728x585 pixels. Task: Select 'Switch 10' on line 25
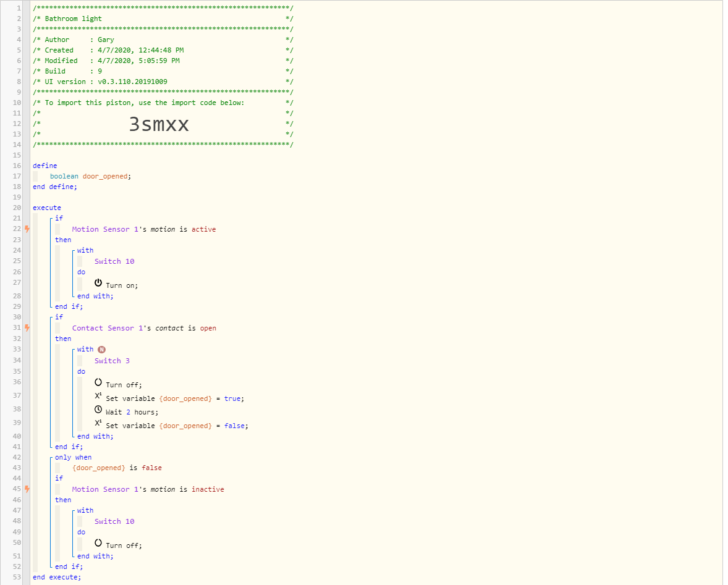click(x=114, y=261)
